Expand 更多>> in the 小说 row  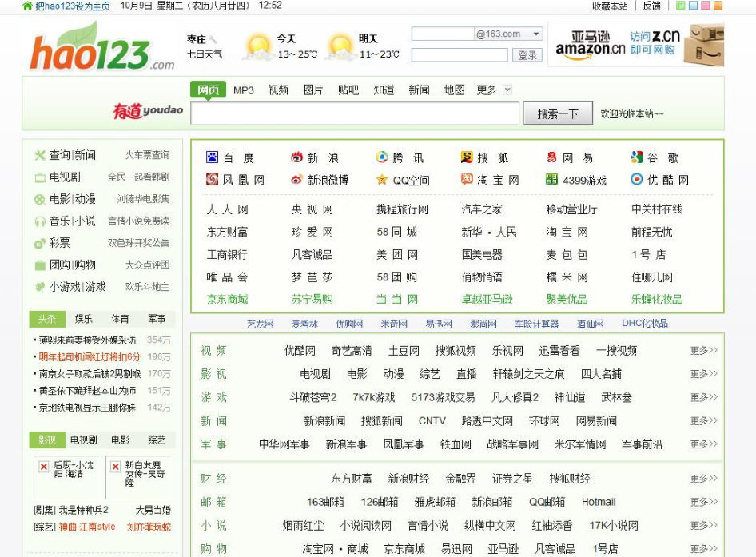click(703, 525)
